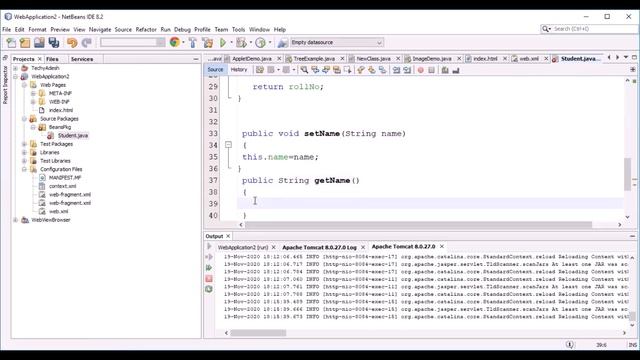Click the Debug Project toolbar icon
Viewport: 640px width, 360px height.
click(241, 42)
